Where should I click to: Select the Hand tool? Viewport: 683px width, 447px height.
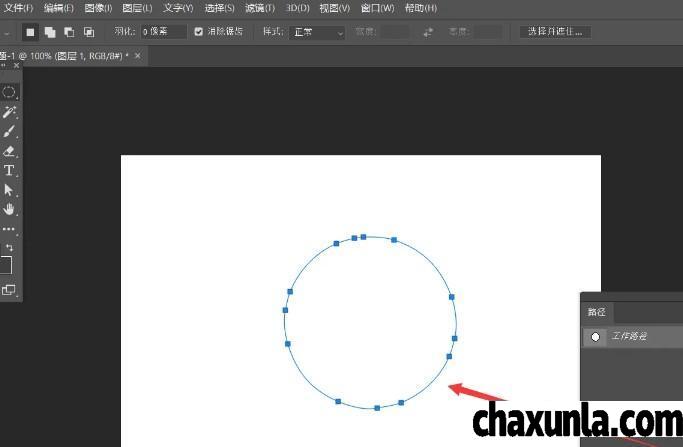pos(9,209)
